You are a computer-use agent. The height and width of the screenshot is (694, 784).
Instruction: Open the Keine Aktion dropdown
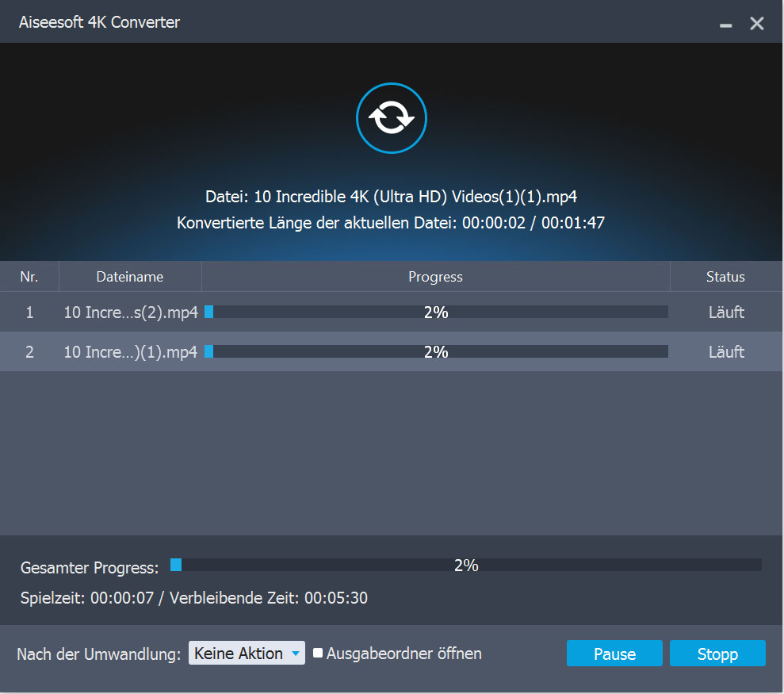tap(247, 653)
